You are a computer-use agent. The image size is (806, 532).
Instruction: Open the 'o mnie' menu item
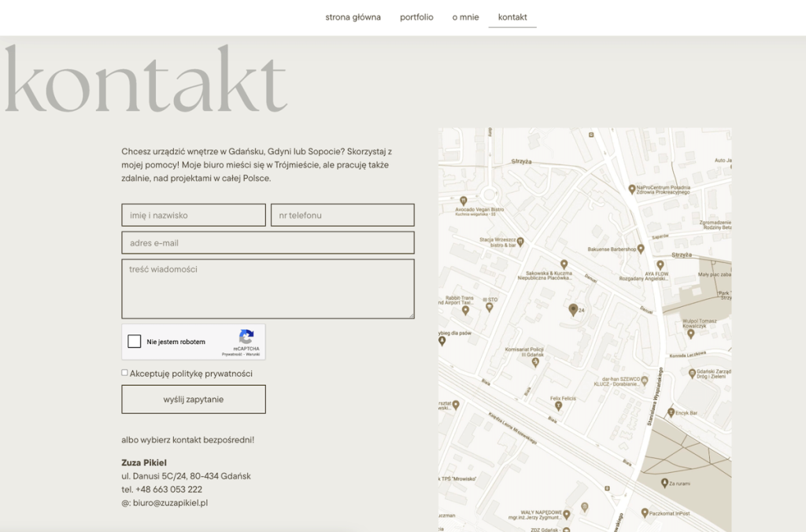tap(465, 17)
